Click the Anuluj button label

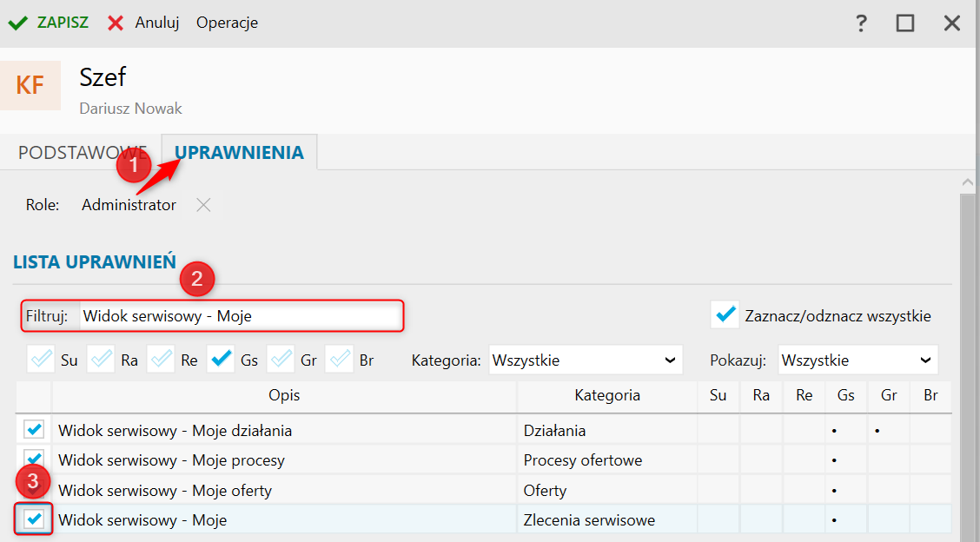click(157, 23)
